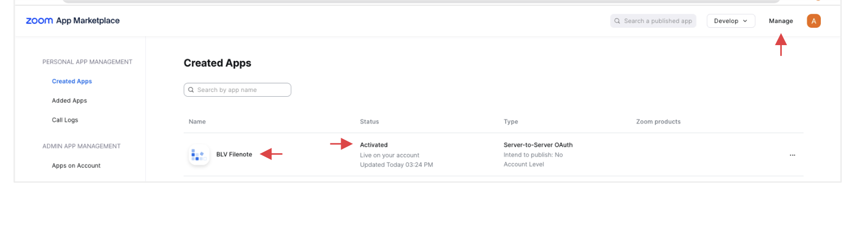Go to Added Apps in sidebar
868x225 pixels.
click(69, 101)
